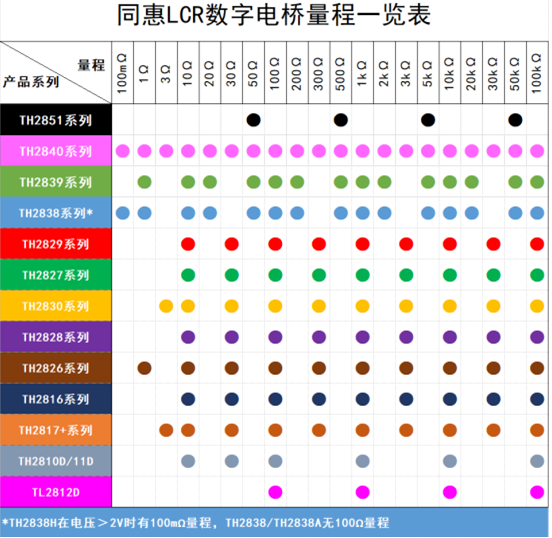Click the 量程/产品系列 corner header cell
Image resolution: width=552 pixels, height=538 pixels.
click(x=56, y=73)
